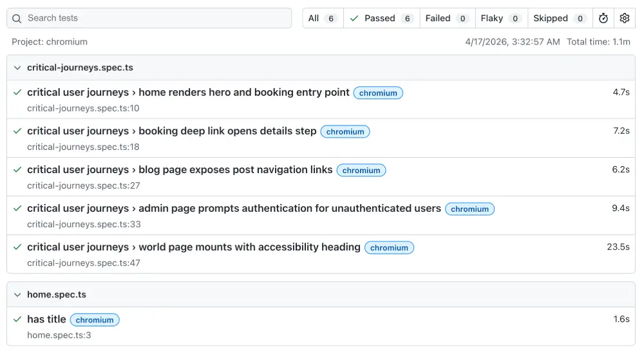Filter by Passed tests
The height and width of the screenshot is (354, 644).
381,19
